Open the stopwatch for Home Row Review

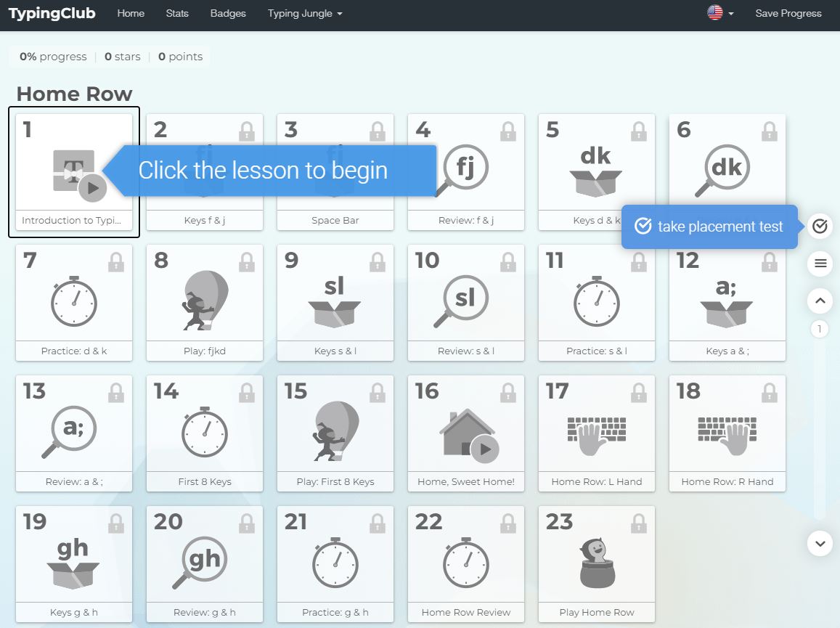click(466, 563)
